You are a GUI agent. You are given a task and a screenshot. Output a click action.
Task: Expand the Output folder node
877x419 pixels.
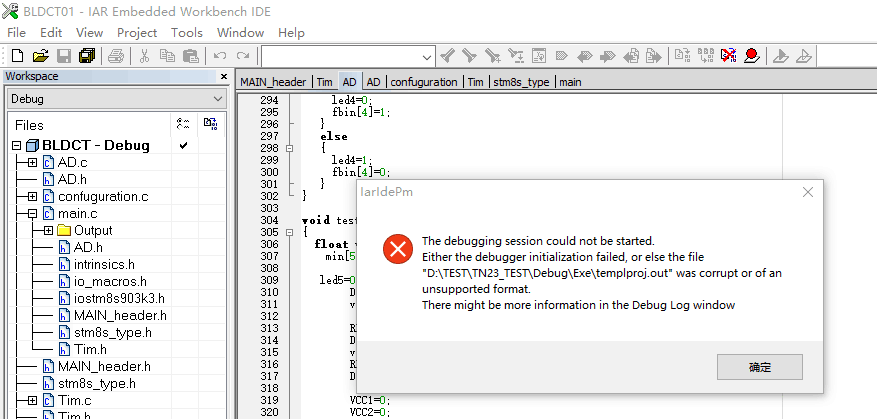point(48,230)
